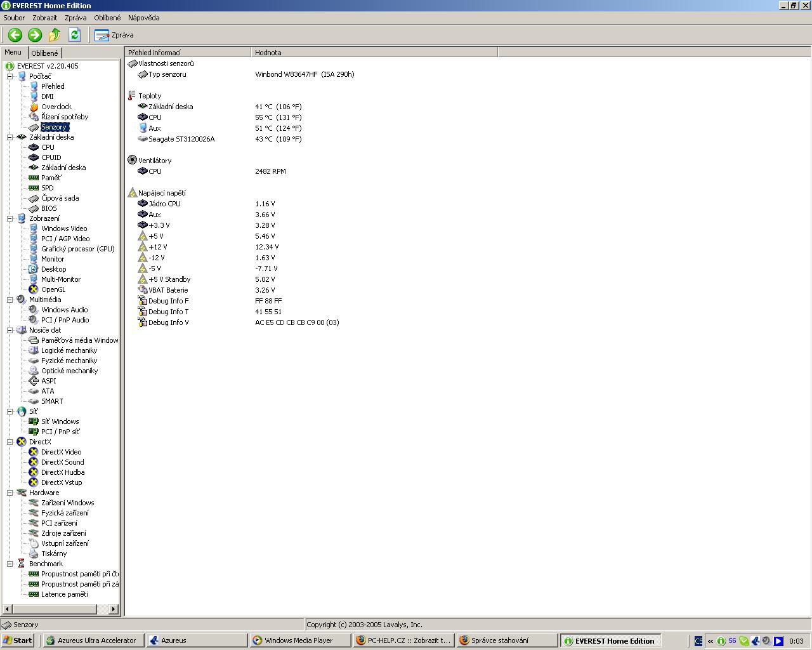Screen dimensions: 812x650
Task: Open the Zpráva report toolbar button
Action: pos(114,35)
